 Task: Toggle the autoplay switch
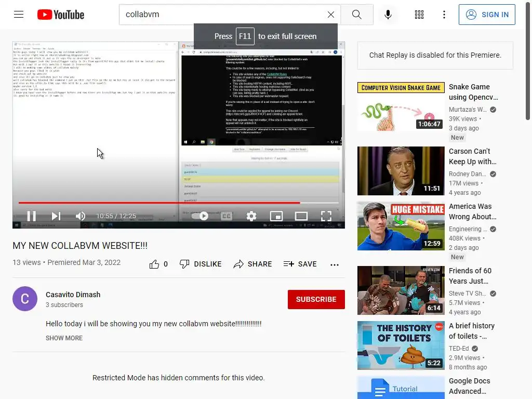tap(200, 216)
